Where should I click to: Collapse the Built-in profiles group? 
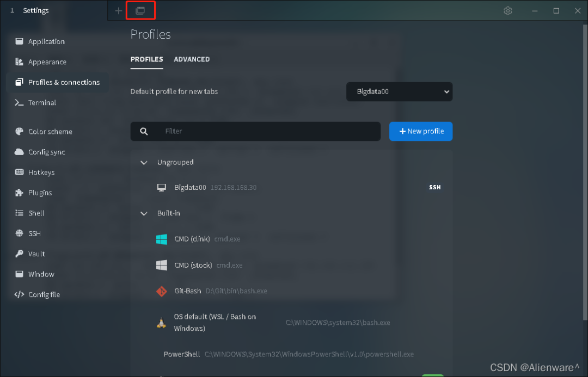point(144,213)
